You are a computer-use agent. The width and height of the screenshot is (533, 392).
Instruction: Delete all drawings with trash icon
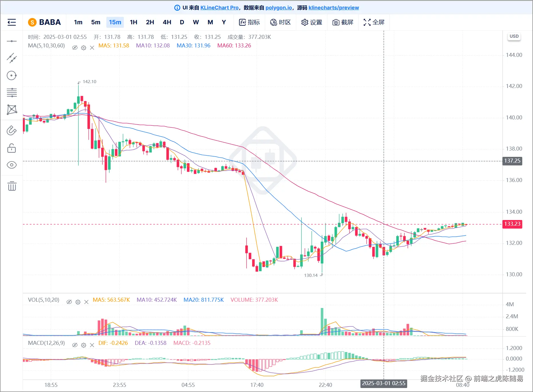[x=12, y=186]
